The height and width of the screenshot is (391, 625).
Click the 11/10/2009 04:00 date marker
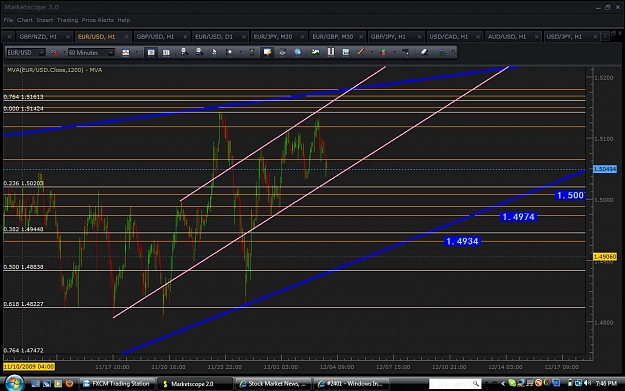[29, 367]
